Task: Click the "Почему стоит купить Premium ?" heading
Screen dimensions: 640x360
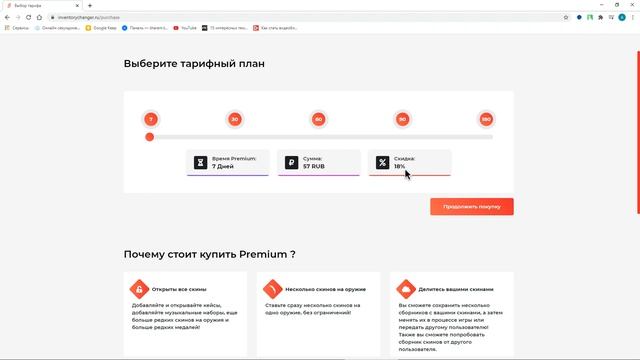Action: 209,254
